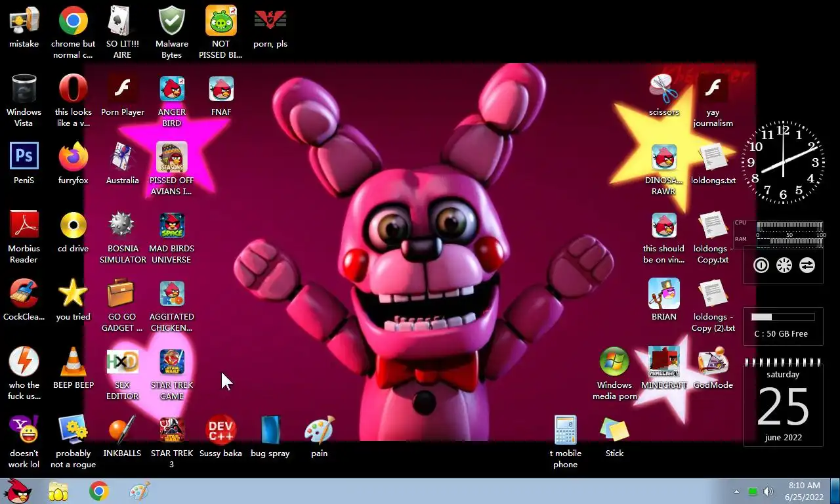
Task: Select the Malware Bytes shield icon
Action: coord(172,21)
